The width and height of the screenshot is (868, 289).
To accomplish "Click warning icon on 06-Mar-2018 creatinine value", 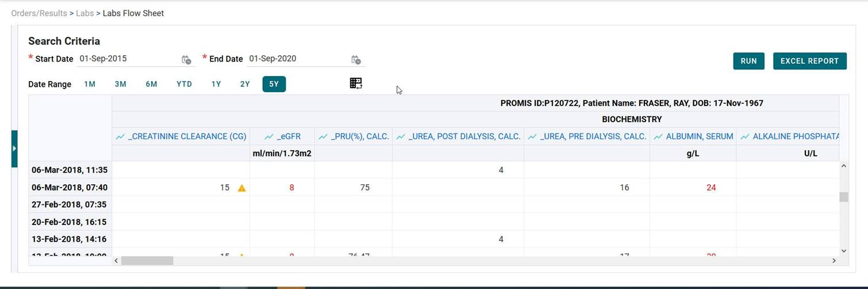I will click(242, 188).
